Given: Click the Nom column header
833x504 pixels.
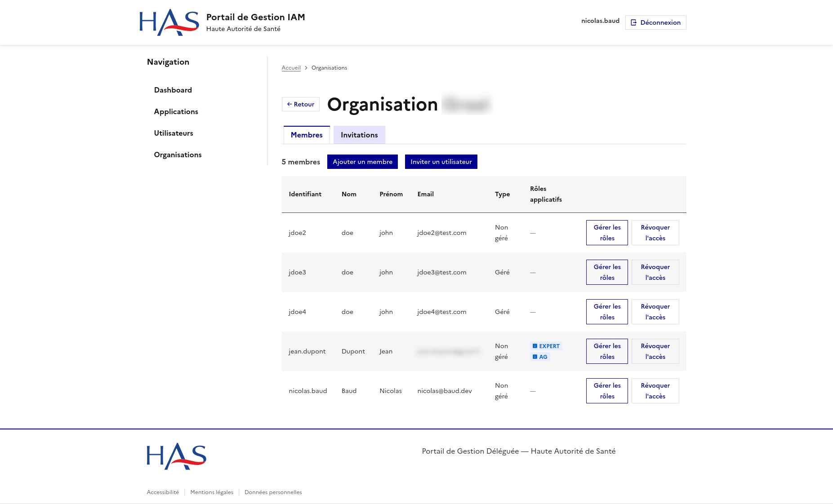Looking at the screenshot, I should (349, 194).
